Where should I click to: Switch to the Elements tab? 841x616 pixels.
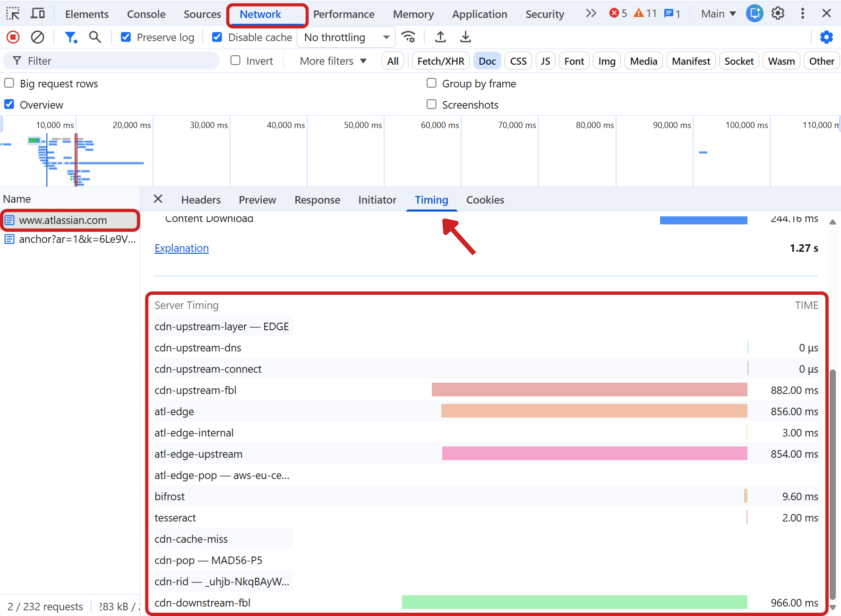[x=87, y=14]
